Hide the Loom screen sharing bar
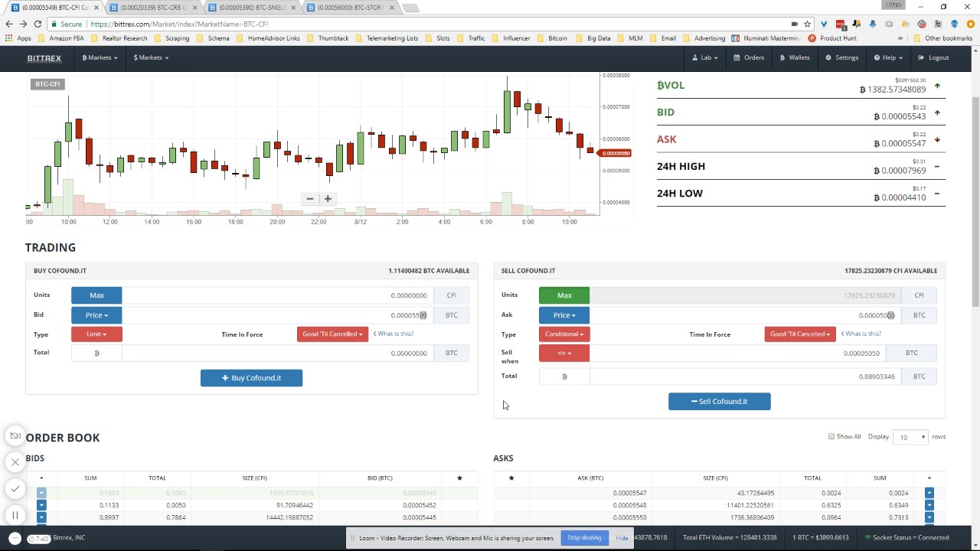 622,538
